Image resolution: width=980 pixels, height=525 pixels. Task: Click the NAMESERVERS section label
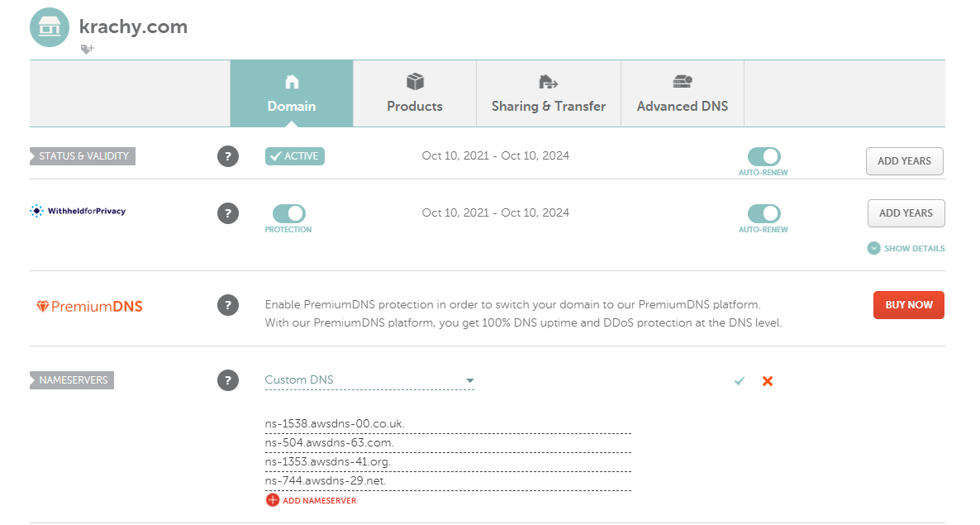coord(72,380)
